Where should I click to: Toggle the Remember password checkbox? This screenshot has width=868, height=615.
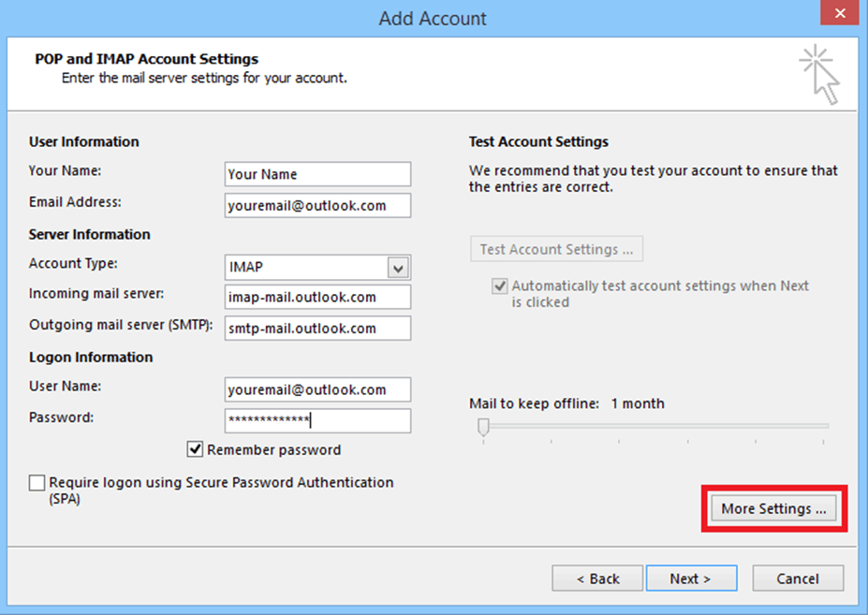tap(195, 449)
